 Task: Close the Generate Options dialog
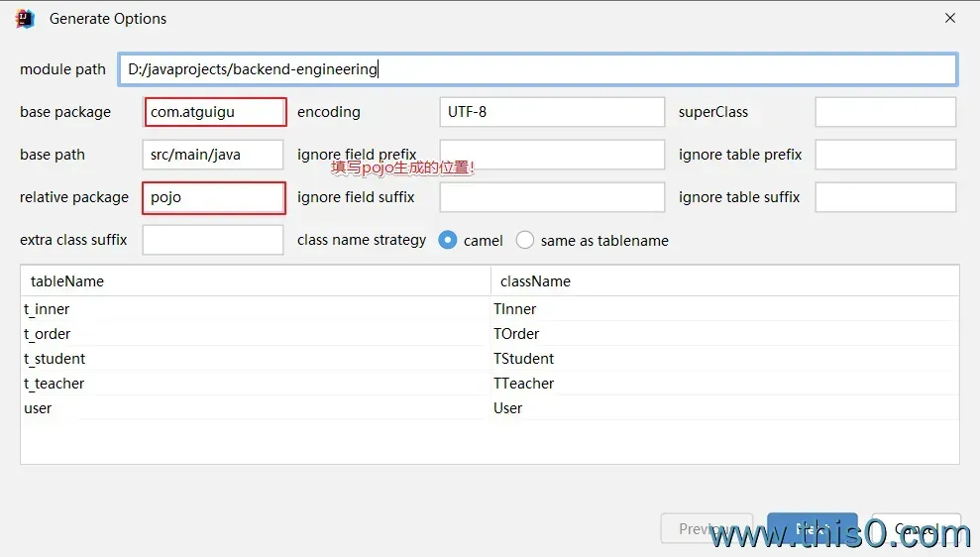click(x=949, y=19)
